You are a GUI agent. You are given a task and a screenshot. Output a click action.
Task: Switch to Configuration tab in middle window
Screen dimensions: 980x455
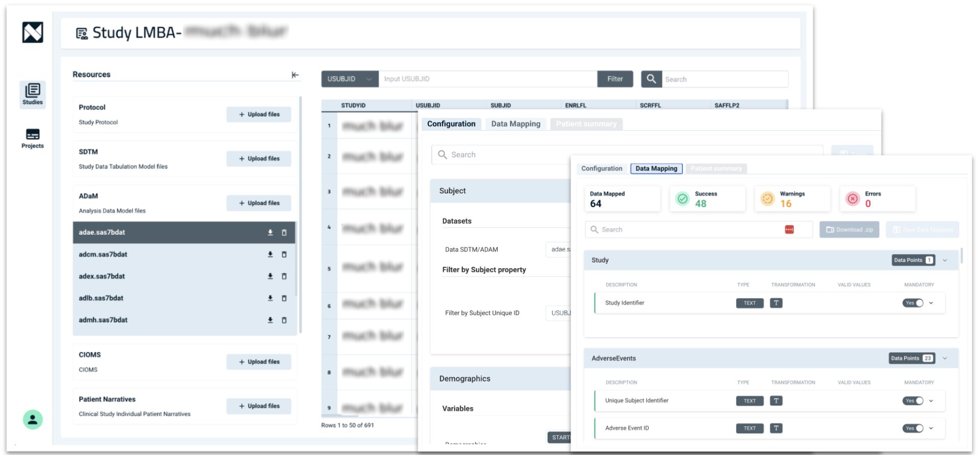[451, 124]
